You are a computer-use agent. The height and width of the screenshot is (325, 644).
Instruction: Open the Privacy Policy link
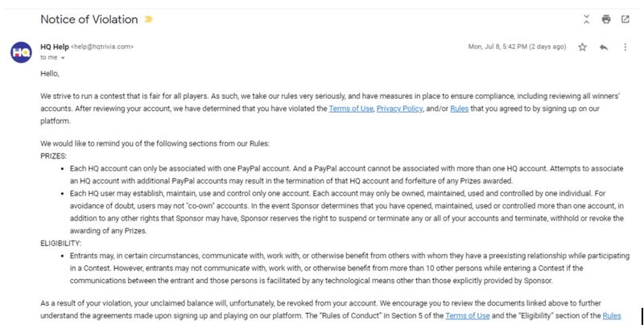tap(400, 108)
